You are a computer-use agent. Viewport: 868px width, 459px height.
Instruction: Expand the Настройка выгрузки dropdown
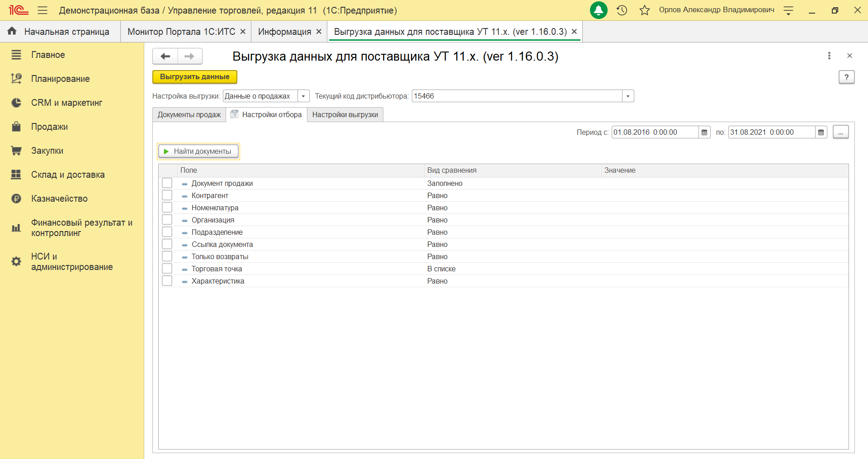303,96
